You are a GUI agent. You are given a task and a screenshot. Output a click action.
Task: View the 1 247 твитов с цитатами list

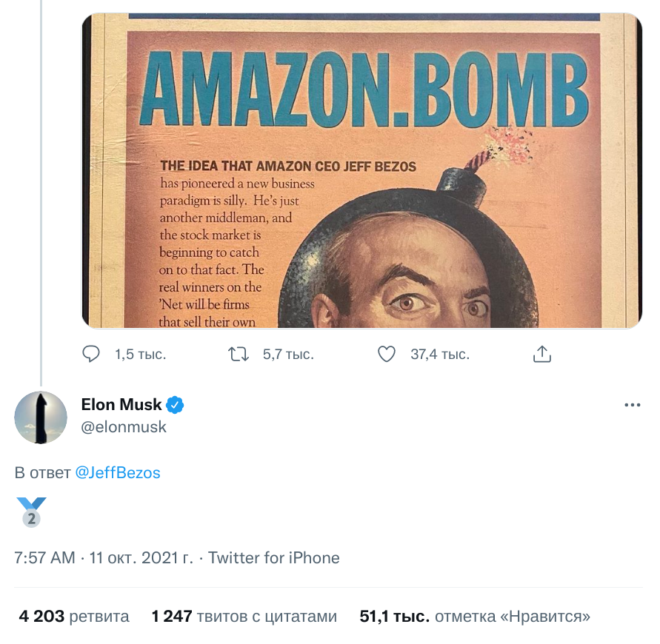click(244, 616)
